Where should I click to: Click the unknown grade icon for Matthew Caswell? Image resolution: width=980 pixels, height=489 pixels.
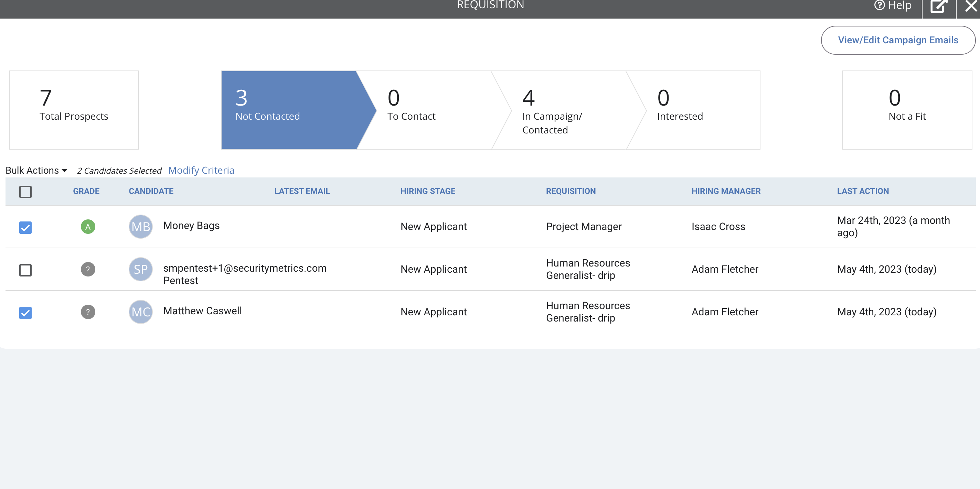point(88,312)
